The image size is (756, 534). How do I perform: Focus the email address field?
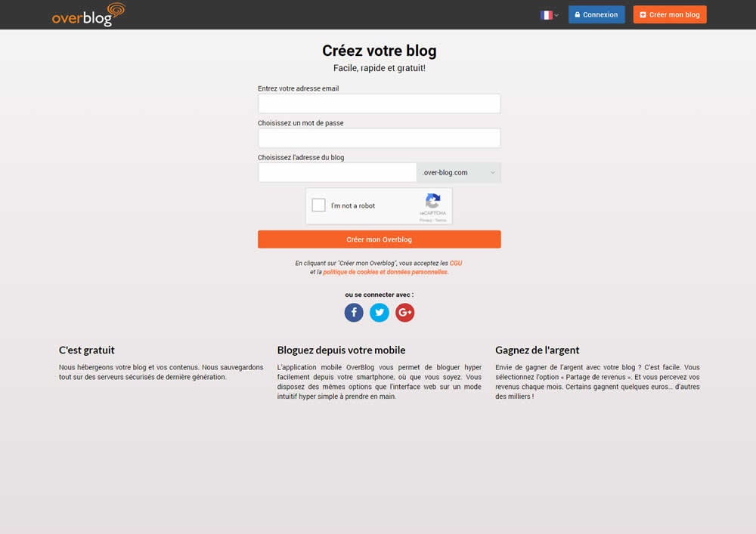point(379,103)
